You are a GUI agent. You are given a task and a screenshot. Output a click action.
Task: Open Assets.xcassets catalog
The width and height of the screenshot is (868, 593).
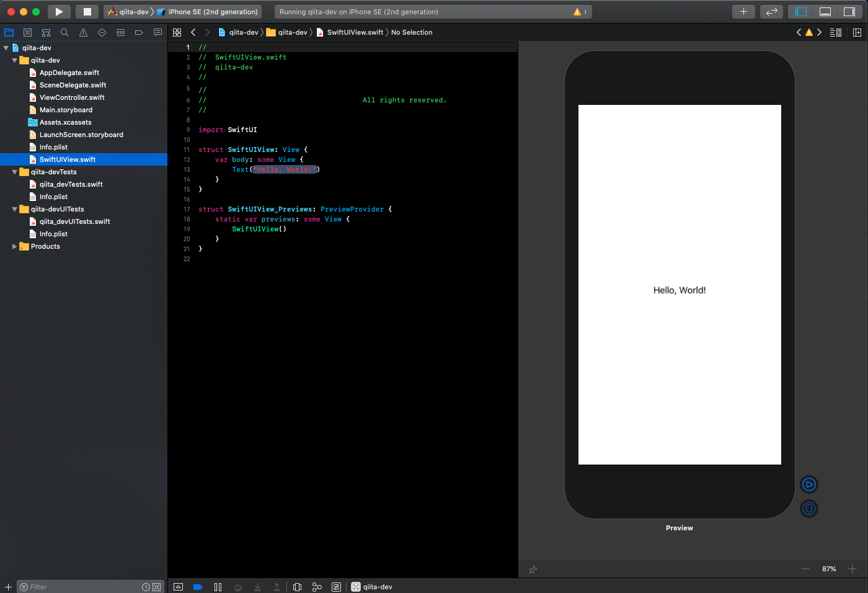tap(65, 122)
